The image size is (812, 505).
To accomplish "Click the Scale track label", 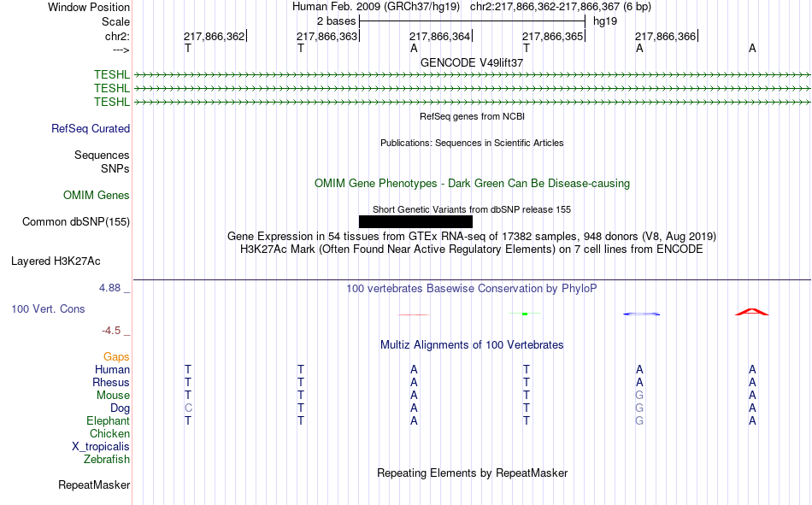I will pyautogui.click(x=115, y=21).
